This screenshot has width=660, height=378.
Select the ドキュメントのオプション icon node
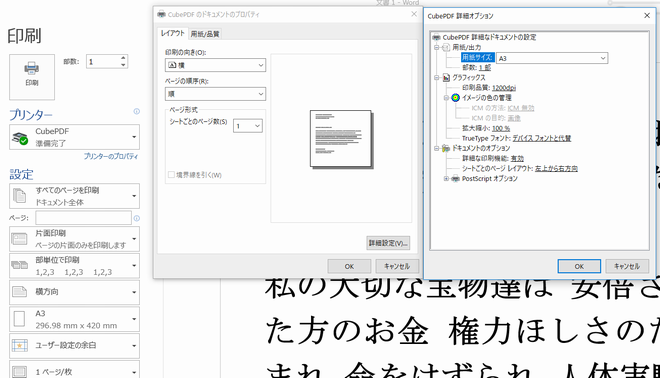tap(446, 148)
